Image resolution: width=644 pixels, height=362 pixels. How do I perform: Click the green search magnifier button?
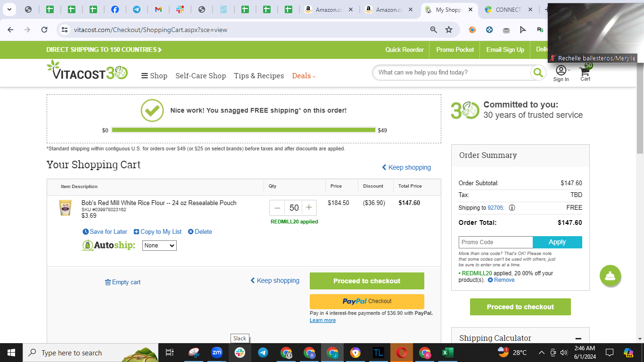[x=537, y=73]
